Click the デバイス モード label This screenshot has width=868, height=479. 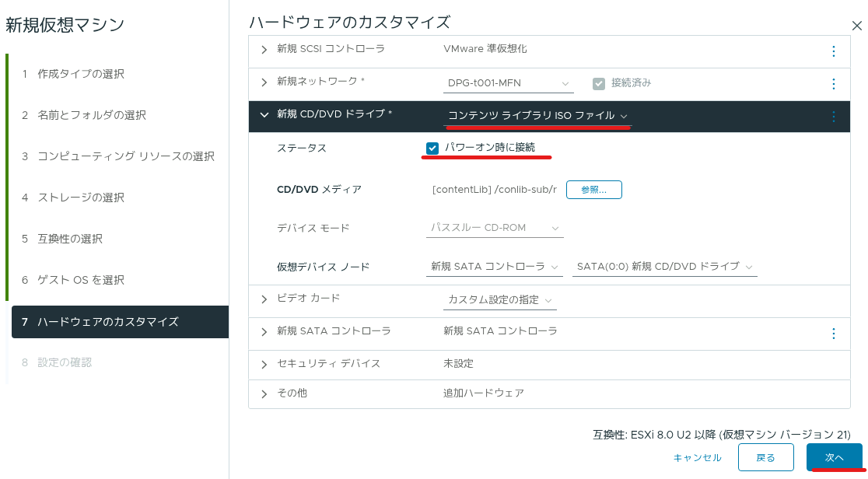[x=313, y=228]
